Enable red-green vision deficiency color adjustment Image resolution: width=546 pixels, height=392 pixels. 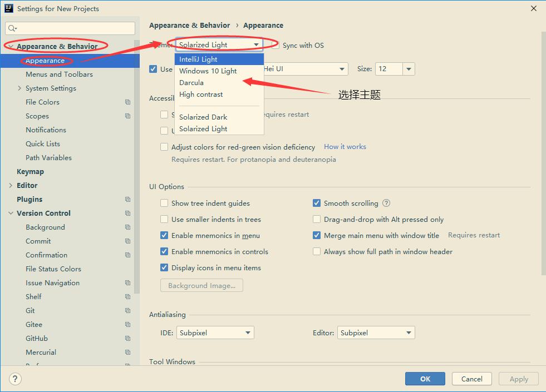tap(164, 147)
